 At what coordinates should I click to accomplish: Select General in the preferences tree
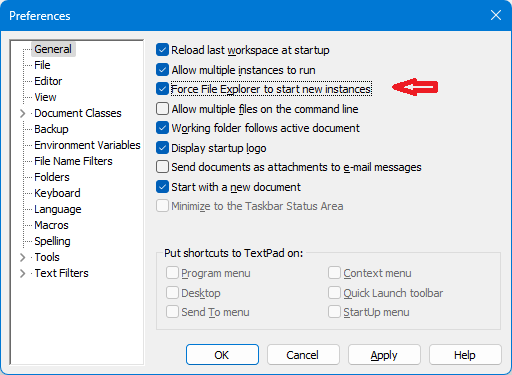[x=53, y=49]
